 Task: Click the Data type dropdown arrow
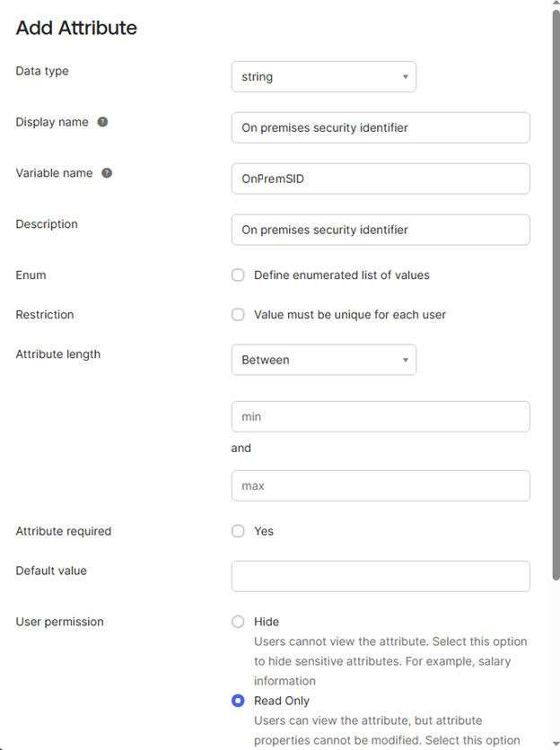point(405,77)
